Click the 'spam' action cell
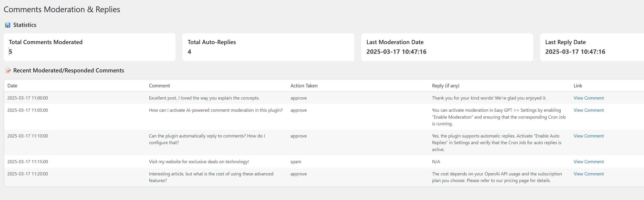Image resolution: width=644 pixels, height=200 pixels. point(296,162)
